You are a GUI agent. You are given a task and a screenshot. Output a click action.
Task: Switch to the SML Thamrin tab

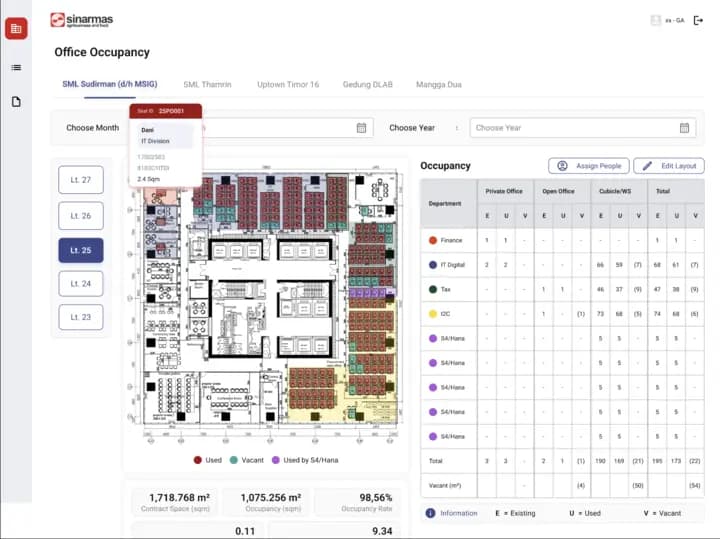coord(207,84)
